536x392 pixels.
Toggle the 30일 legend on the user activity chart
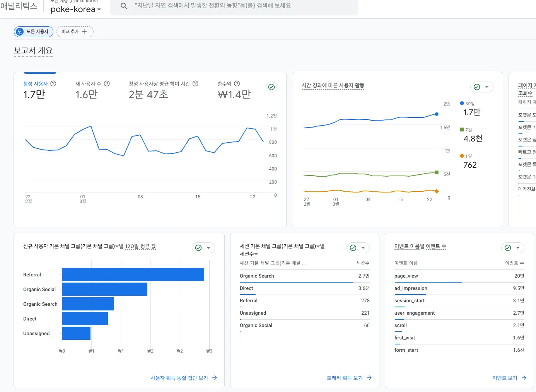coord(462,103)
